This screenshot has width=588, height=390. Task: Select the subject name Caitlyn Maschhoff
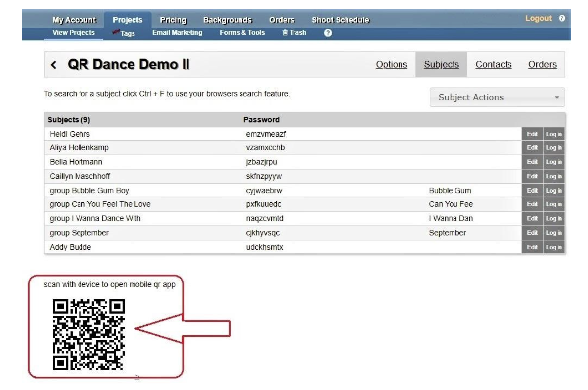point(80,176)
